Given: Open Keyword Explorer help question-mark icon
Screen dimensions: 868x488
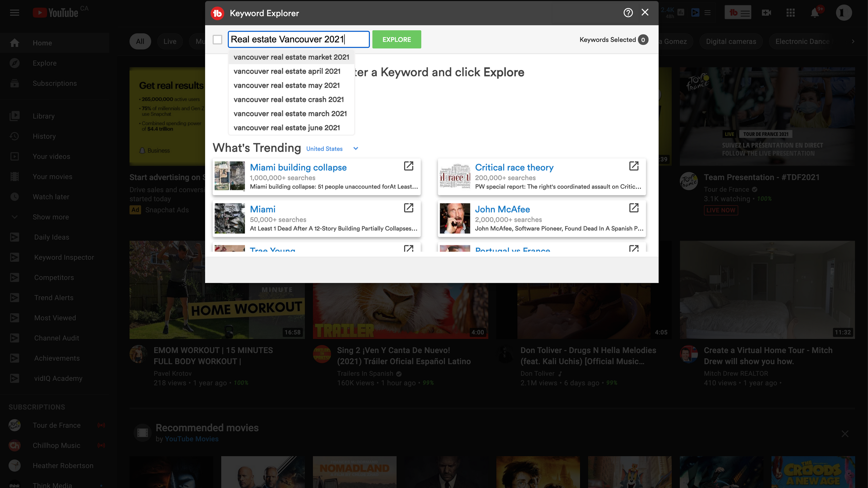Looking at the screenshot, I should (x=628, y=13).
